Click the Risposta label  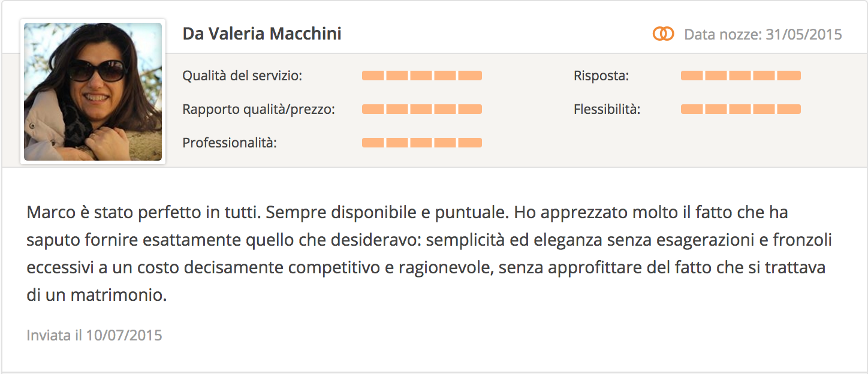601,76
